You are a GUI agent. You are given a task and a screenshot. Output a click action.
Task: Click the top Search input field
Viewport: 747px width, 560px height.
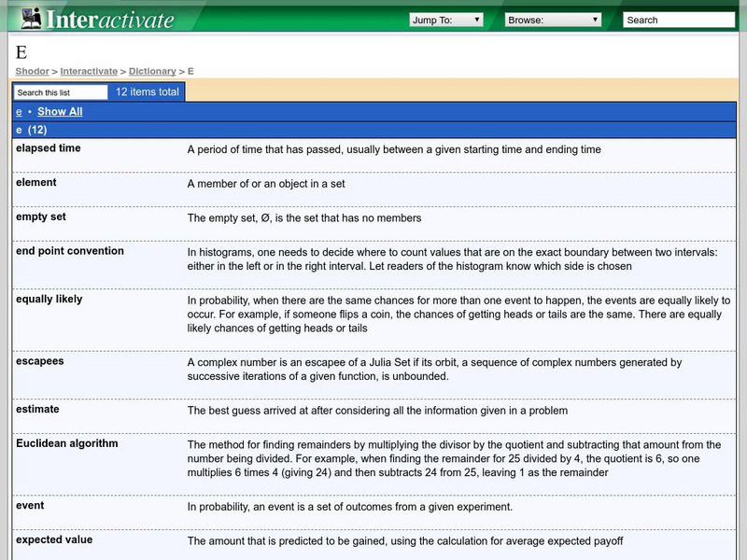679,20
